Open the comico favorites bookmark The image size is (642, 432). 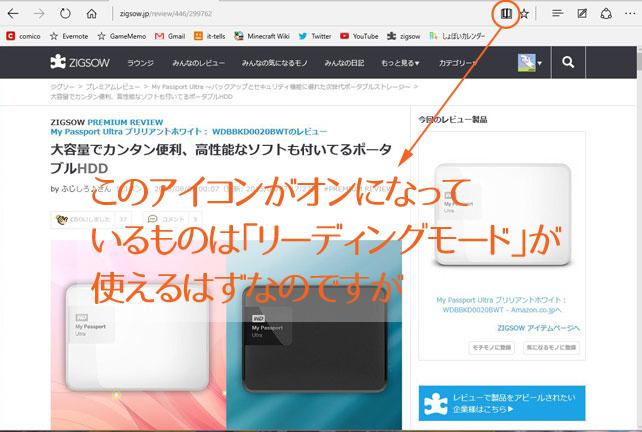pos(23,36)
